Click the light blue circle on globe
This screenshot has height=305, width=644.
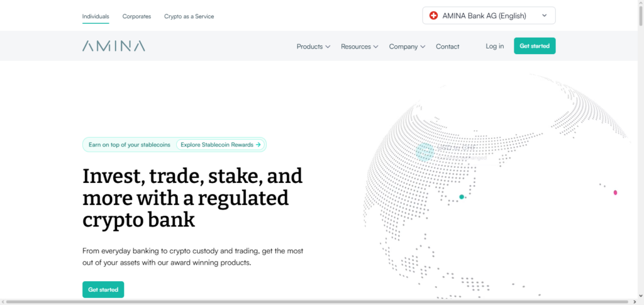pyautogui.click(x=425, y=152)
